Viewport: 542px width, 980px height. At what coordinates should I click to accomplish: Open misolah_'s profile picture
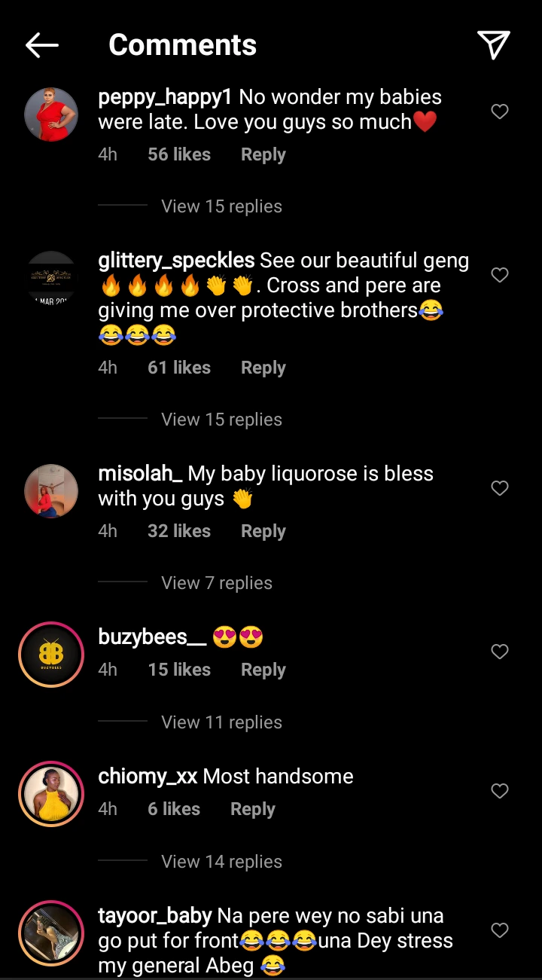pos(51,491)
